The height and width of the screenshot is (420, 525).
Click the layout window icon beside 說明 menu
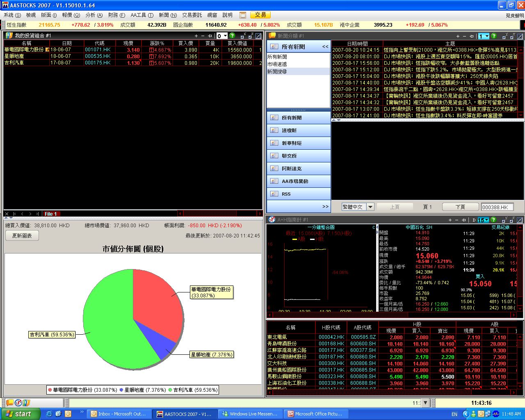[x=243, y=15]
